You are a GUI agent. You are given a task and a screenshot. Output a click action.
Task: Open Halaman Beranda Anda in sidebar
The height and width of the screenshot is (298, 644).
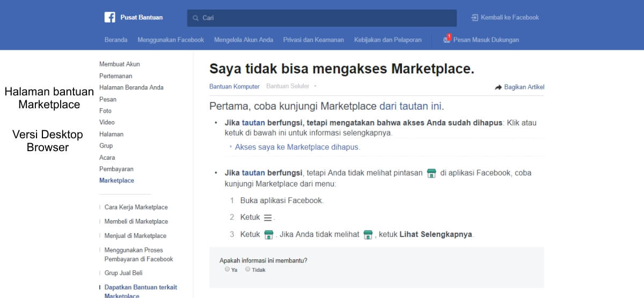tap(131, 87)
